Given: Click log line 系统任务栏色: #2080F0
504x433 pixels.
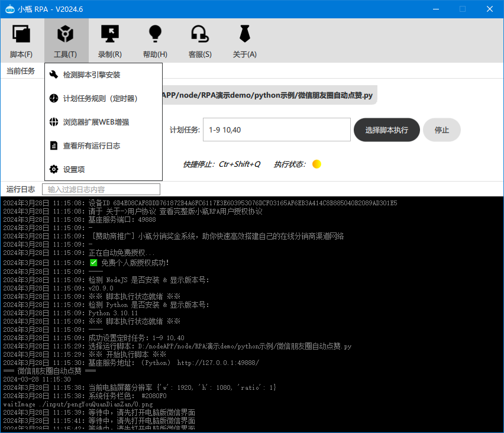Looking at the screenshot, I should click(85, 396).
